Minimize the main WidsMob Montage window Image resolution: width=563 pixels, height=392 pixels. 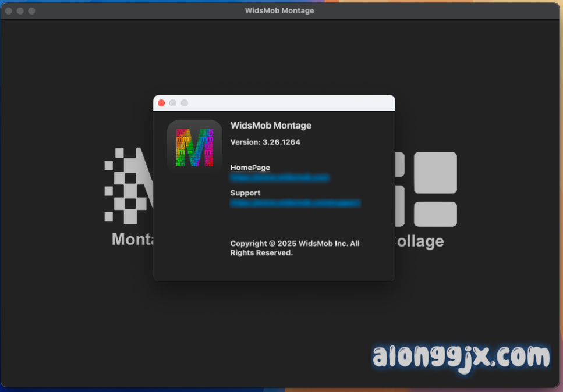[x=20, y=11]
